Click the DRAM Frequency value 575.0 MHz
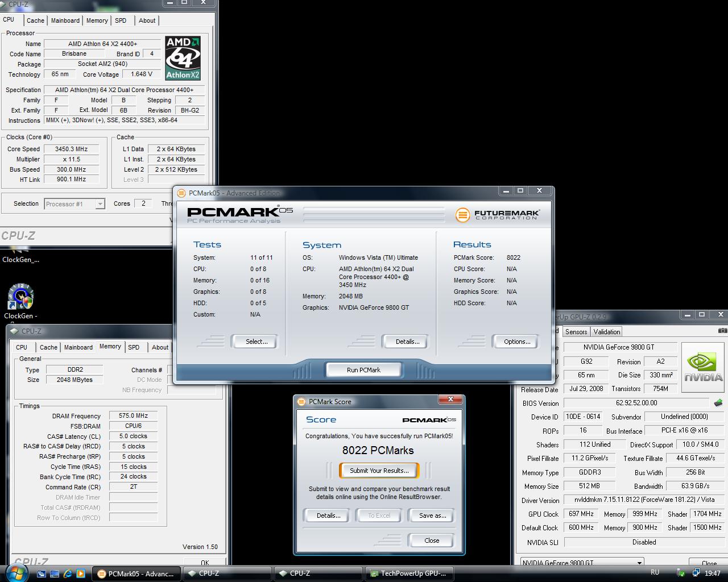Image resolution: width=728 pixels, height=582 pixels. point(133,416)
